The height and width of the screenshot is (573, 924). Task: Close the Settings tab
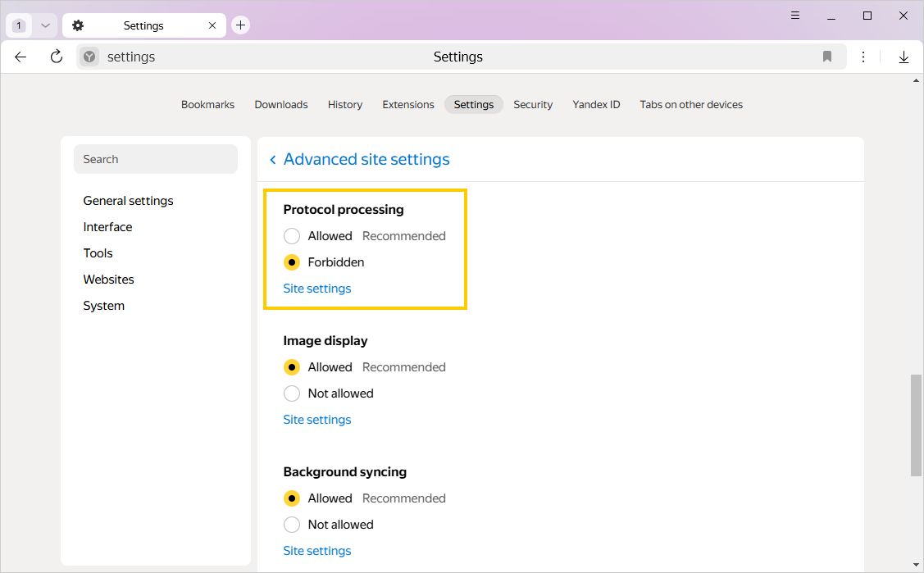click(212, 25)
